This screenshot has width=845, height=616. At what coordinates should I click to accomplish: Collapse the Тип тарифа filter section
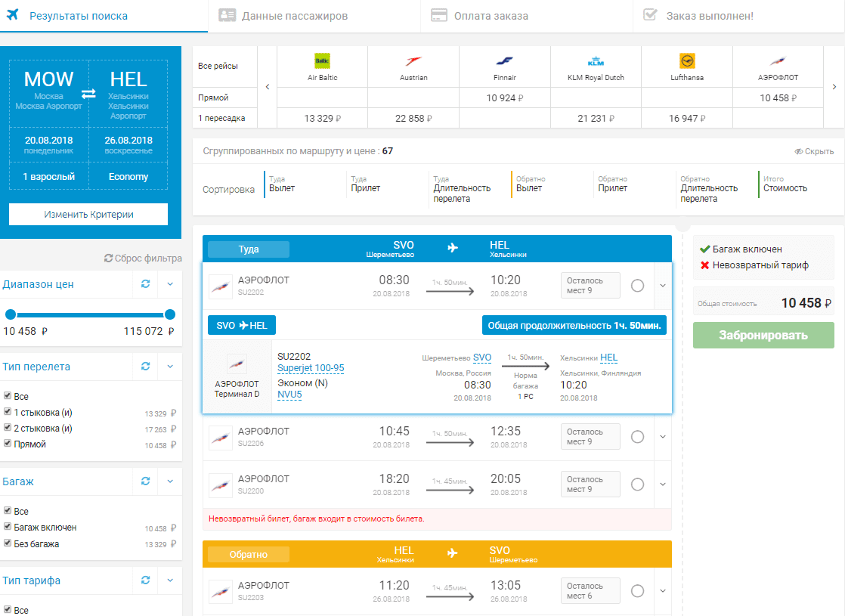click(170, 580)
